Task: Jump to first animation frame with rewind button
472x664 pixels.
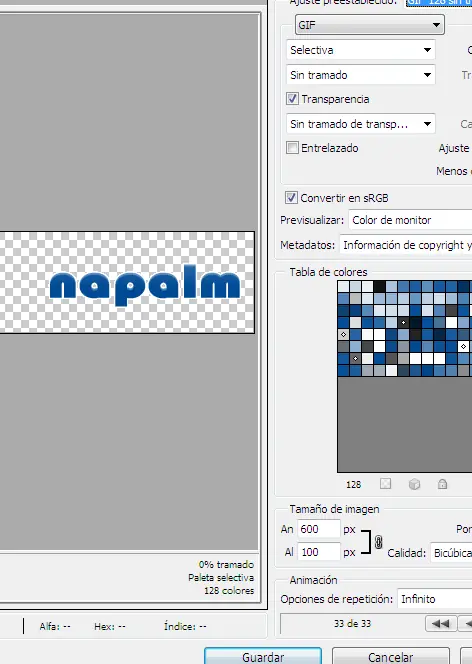Action: 441,623
